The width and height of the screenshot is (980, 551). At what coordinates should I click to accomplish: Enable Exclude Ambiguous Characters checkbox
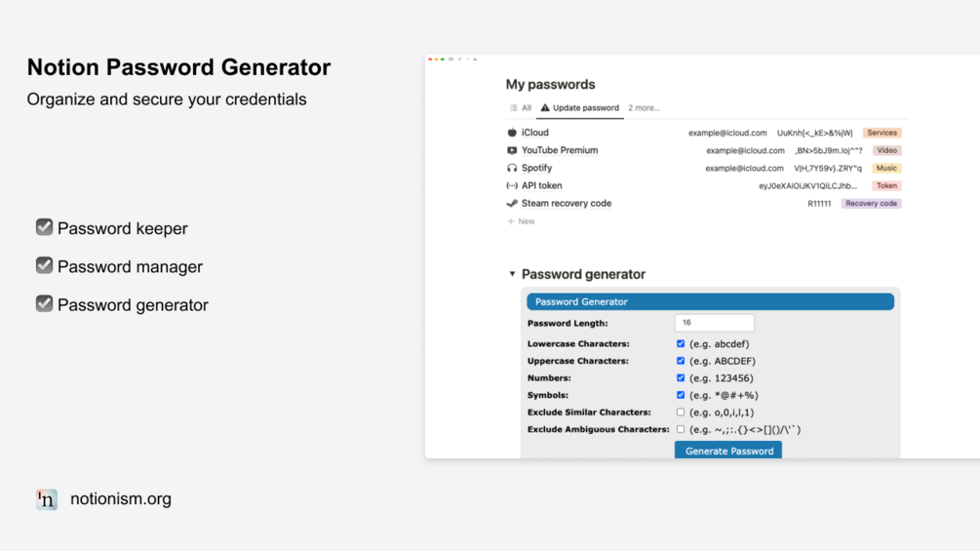[681, 429]
